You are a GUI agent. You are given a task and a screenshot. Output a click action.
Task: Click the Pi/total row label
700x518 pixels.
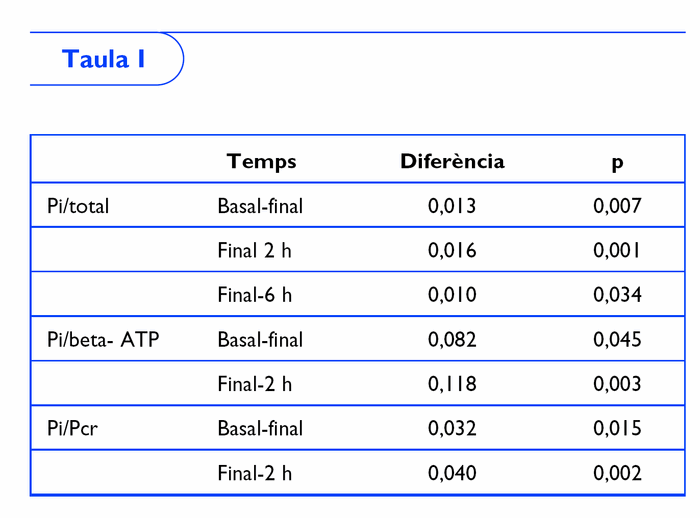click(78, 207)
